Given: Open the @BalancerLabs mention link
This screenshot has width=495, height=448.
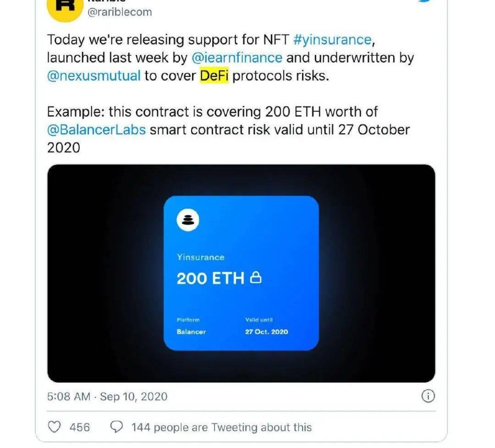Looking at the screenshot, I should (x=96, y=130).
